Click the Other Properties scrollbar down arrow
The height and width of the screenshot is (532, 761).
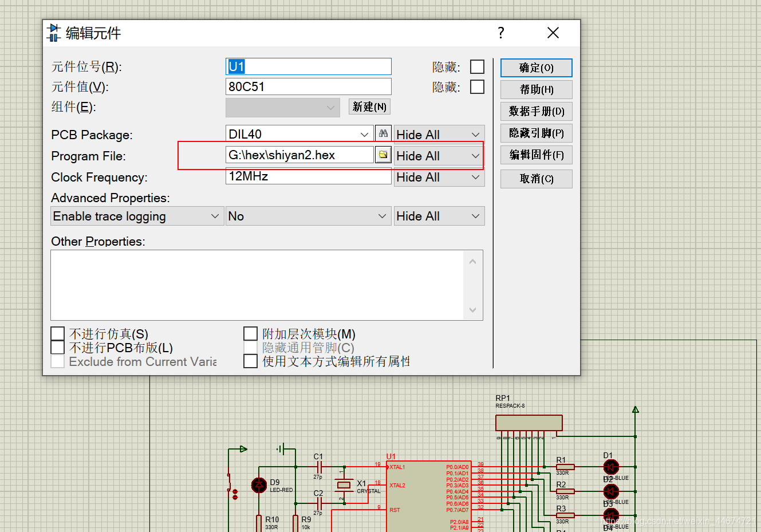(x=472, y=310)
